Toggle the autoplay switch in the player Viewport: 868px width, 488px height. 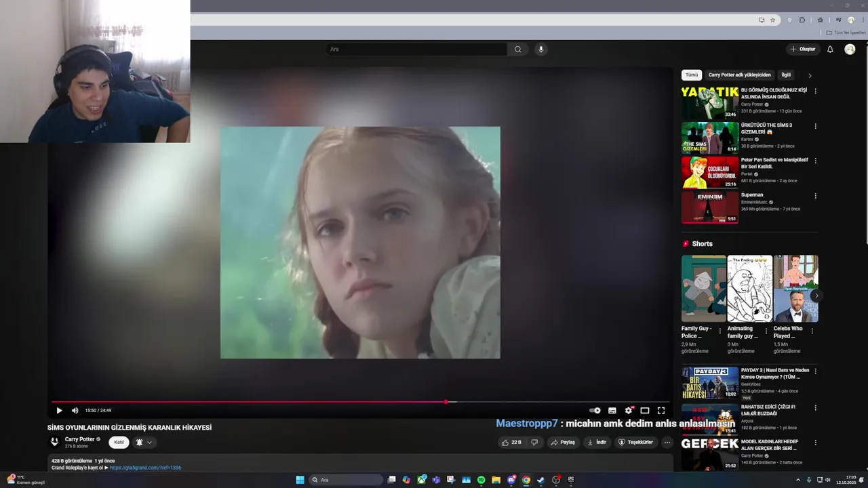[x=595, y=410]
